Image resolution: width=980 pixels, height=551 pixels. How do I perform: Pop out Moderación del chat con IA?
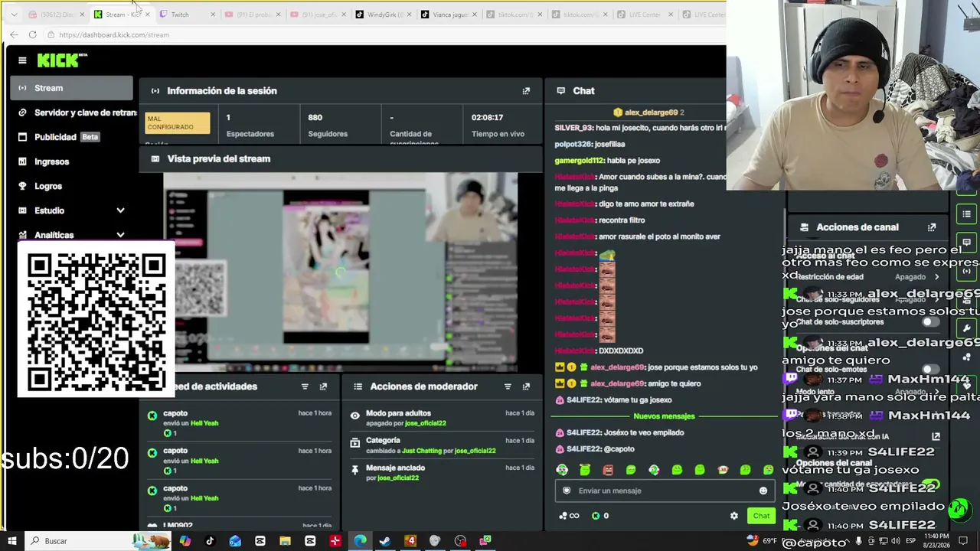(x=936, y=436)
